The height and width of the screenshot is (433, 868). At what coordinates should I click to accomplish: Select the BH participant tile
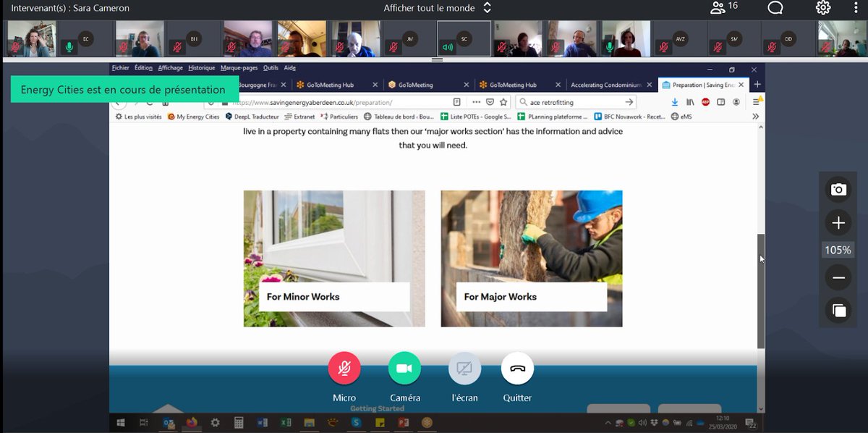[x=194, y=38]
